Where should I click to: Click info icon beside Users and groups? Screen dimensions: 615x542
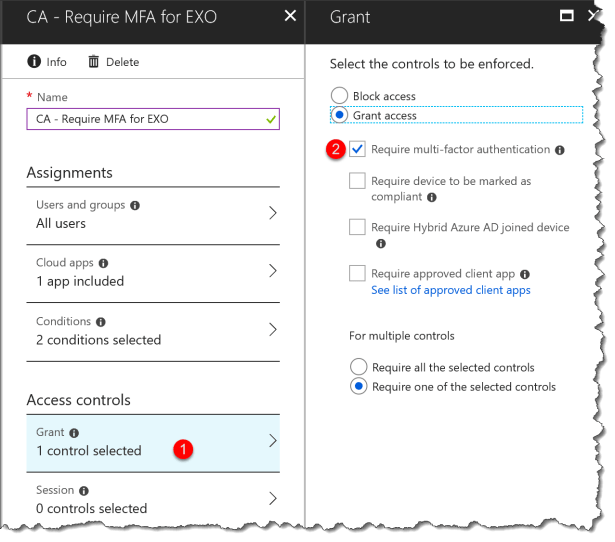tap(135, 205)
